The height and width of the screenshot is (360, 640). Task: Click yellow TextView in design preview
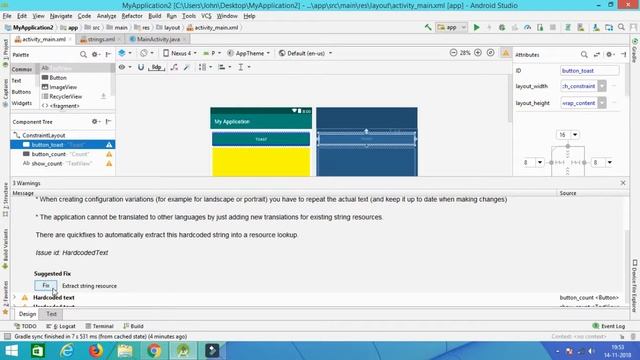pyautogui.click(x=261, y=162)
